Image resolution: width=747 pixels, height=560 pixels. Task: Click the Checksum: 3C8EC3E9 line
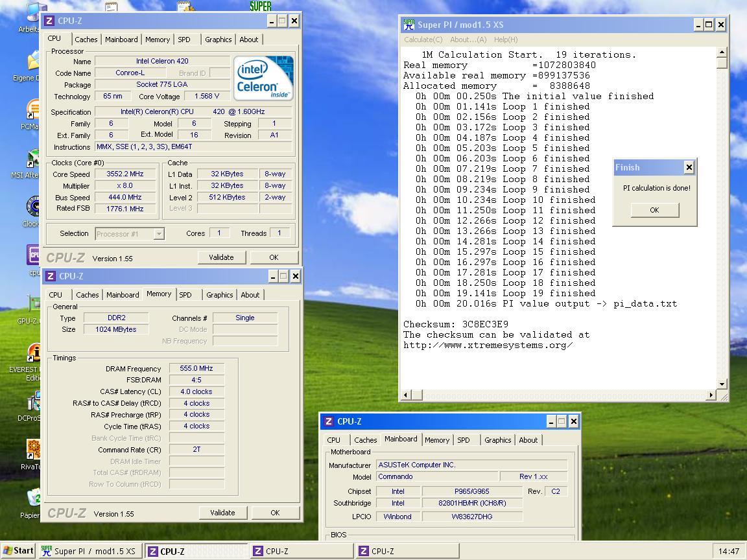click(x=456, y=324)
